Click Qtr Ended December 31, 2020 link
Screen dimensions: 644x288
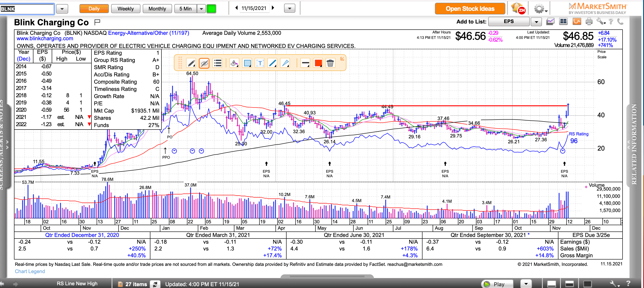(x=82, y=235)
